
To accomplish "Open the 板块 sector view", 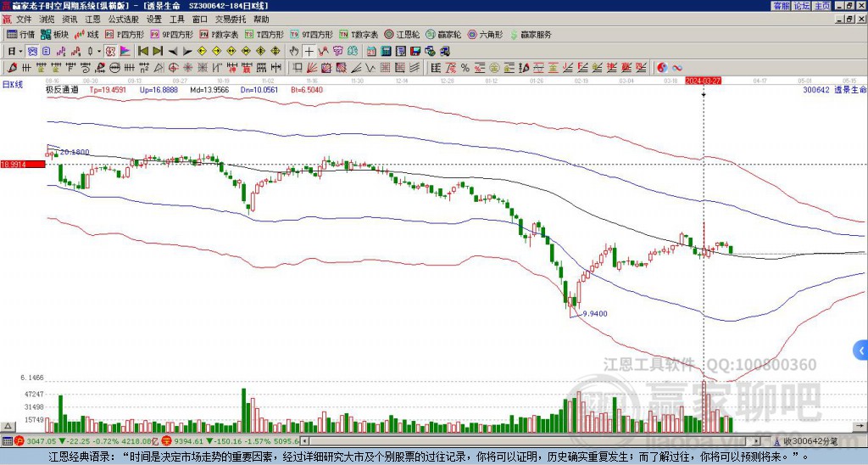I will (55, 34).
